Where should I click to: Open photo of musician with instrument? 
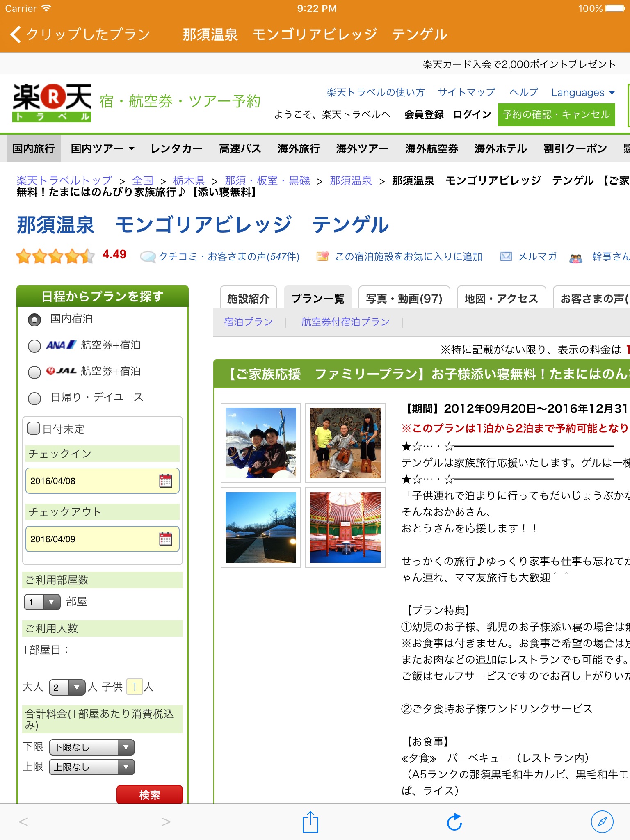point(345,443)
